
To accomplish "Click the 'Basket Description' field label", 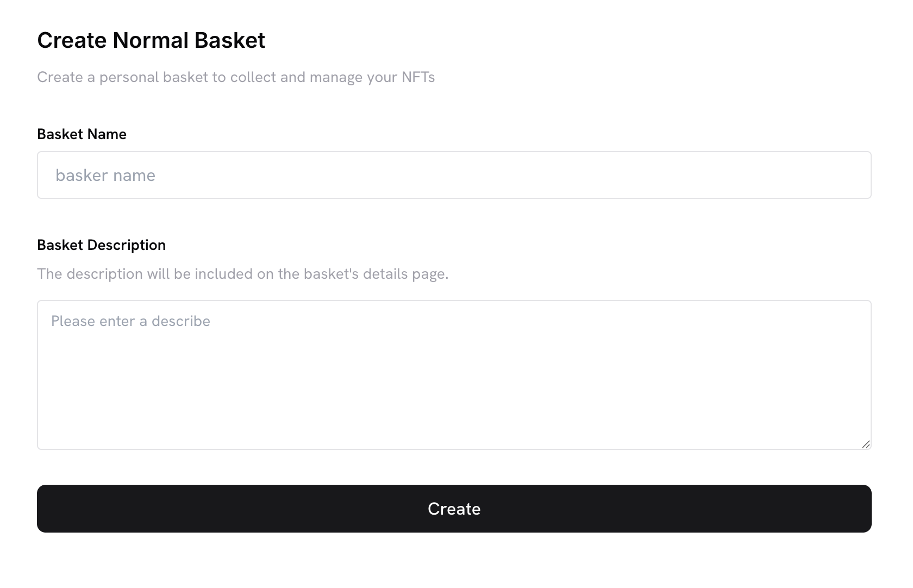I will pos(101,245).
